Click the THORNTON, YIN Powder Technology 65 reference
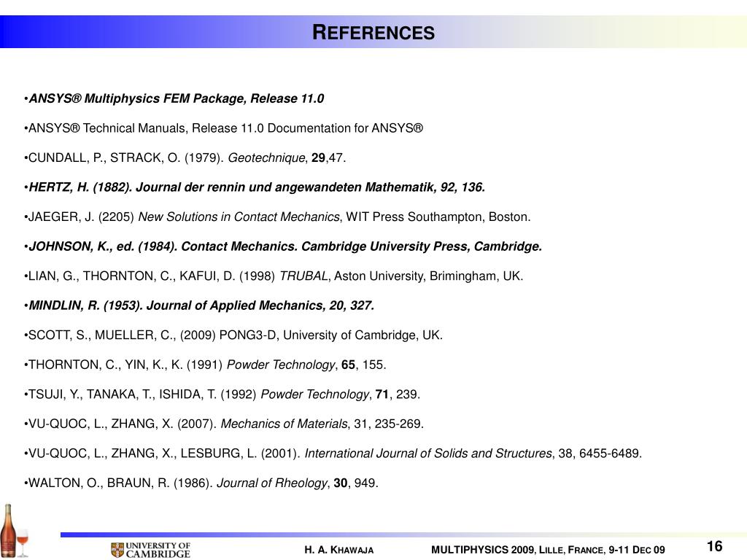The width and height of the screenshot is (747, 560). pyautogui.click(x=205, y=365)
